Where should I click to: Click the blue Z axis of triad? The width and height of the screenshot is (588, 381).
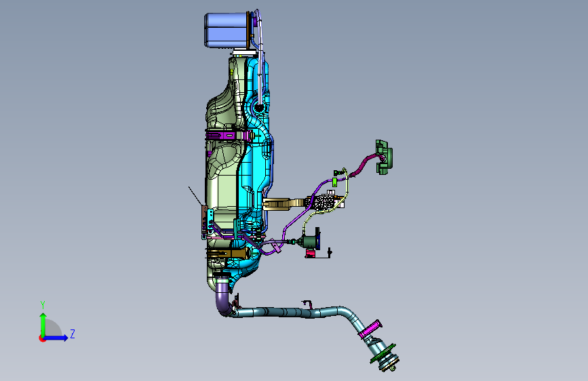pyautogui.click(x=56, y=338)
